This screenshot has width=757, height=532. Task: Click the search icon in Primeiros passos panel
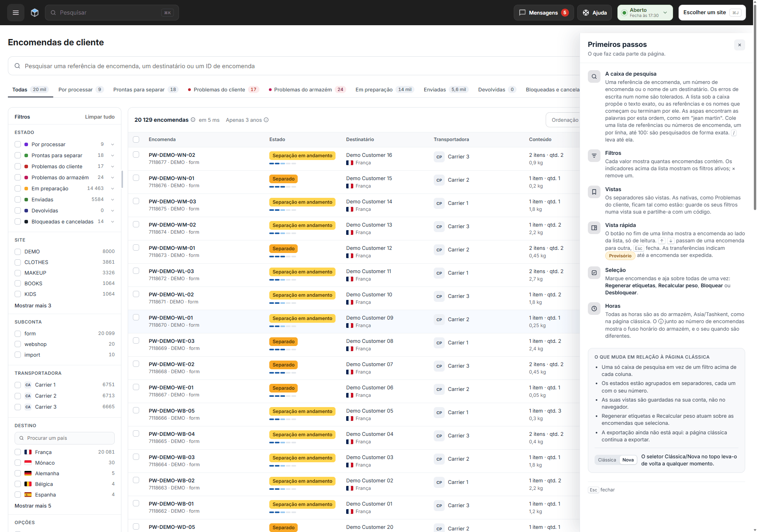click(x=594, y=76)
